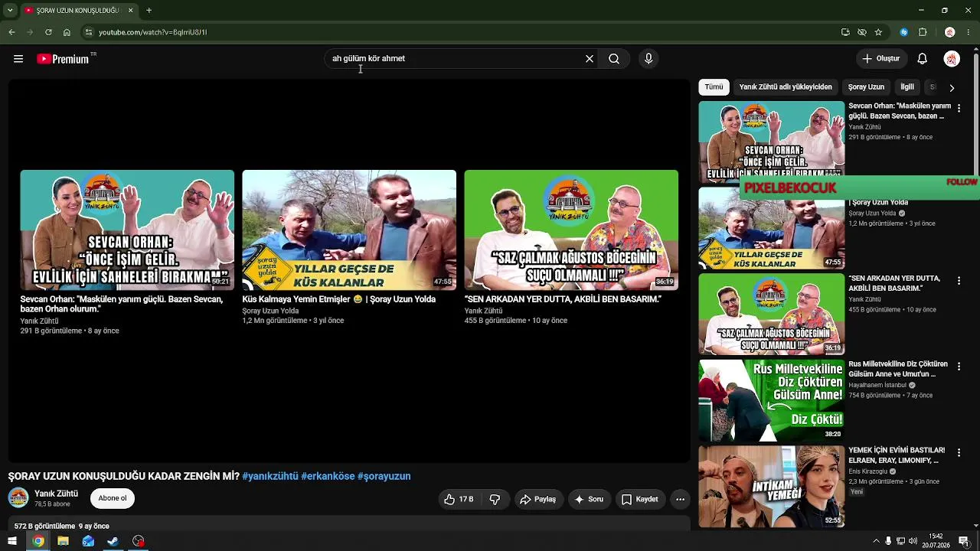
Task: Open Chrome three-dot menu
Action: [969, 32]
